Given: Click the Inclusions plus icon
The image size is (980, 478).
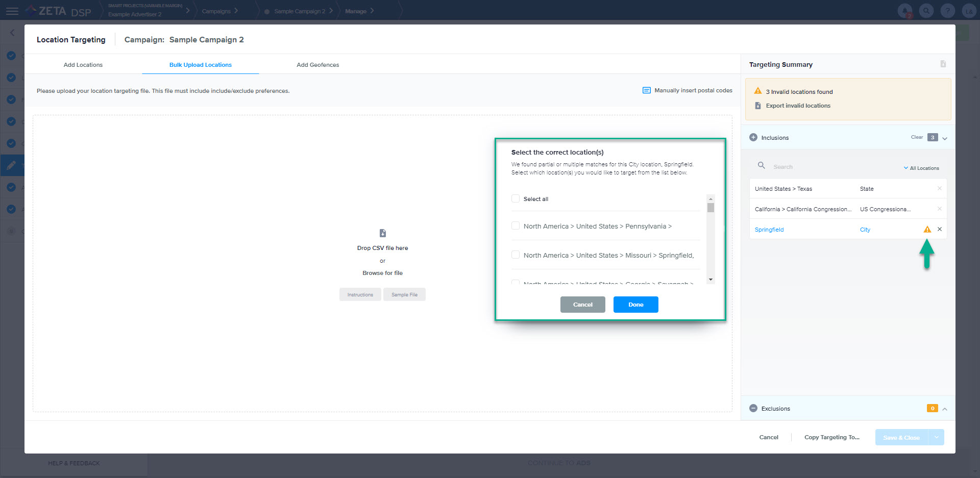Looking at the screenshot, I should (x=753, y=137).
